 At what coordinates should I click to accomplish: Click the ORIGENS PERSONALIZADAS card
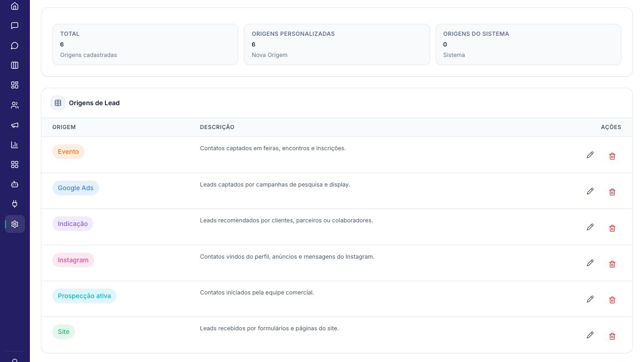(x=337, y=45)
